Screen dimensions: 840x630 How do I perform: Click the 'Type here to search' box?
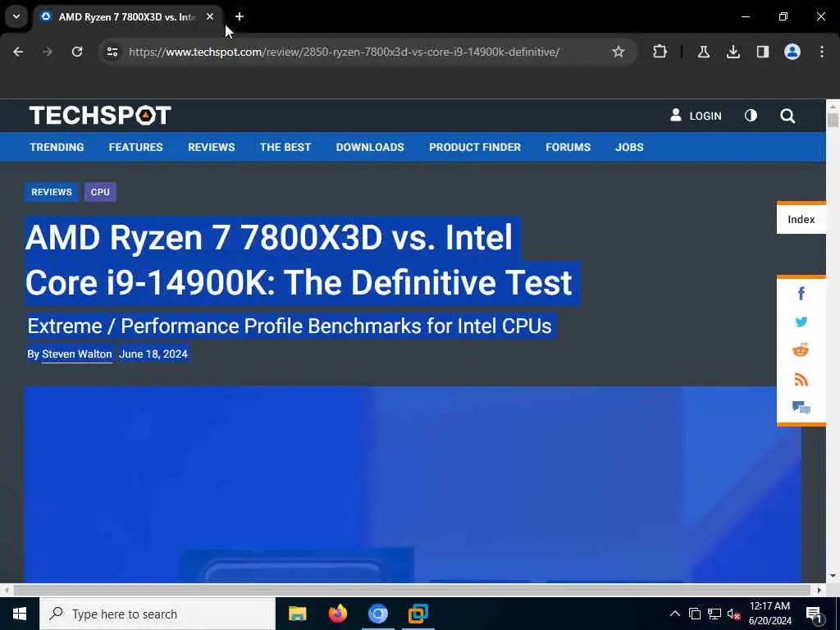coord(157,614)
